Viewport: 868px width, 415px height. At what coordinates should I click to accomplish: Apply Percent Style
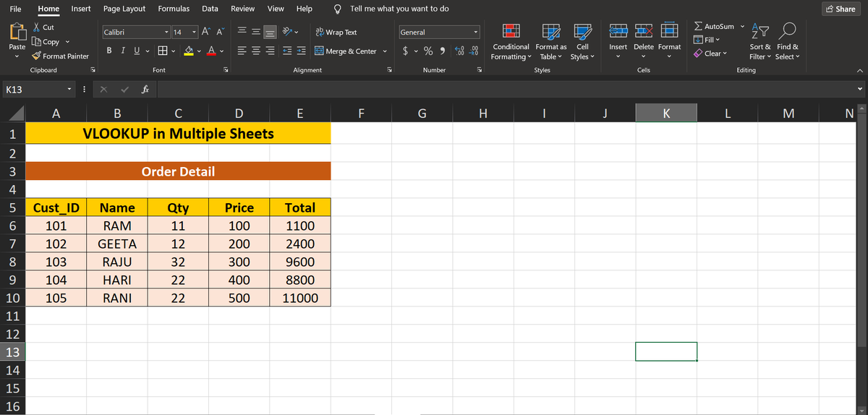tap(428, 51)
